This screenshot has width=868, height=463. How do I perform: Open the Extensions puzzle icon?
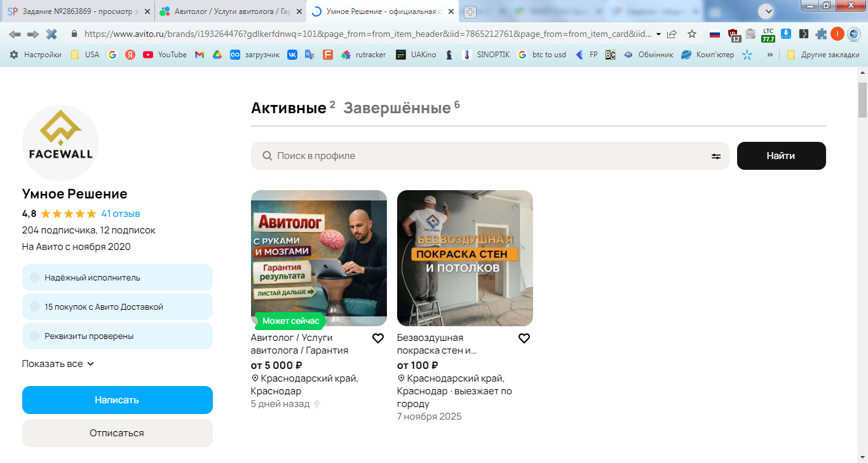point(821,34)
